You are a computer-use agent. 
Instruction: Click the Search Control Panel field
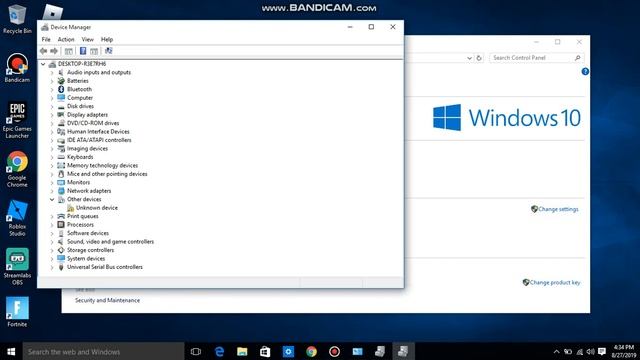[x=536, y=58]
